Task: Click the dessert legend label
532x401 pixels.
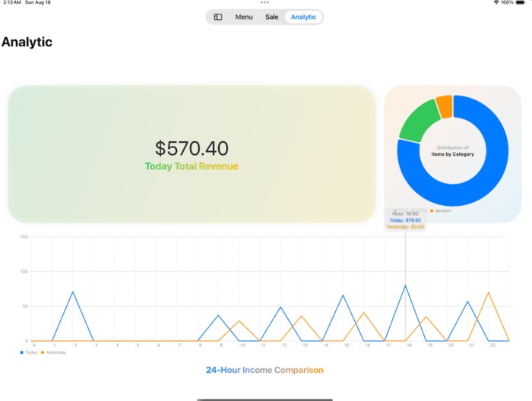Action: [x=443, y=211]
